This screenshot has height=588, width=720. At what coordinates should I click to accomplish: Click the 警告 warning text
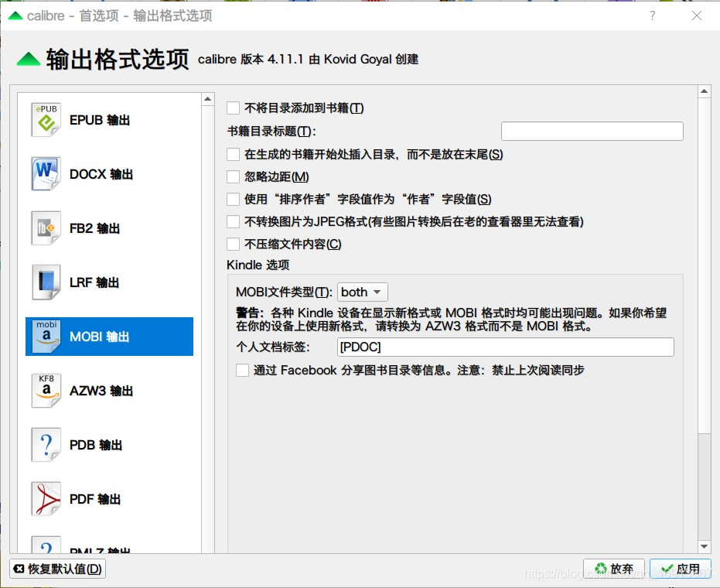pyautogui.click(x=452, y=320)
